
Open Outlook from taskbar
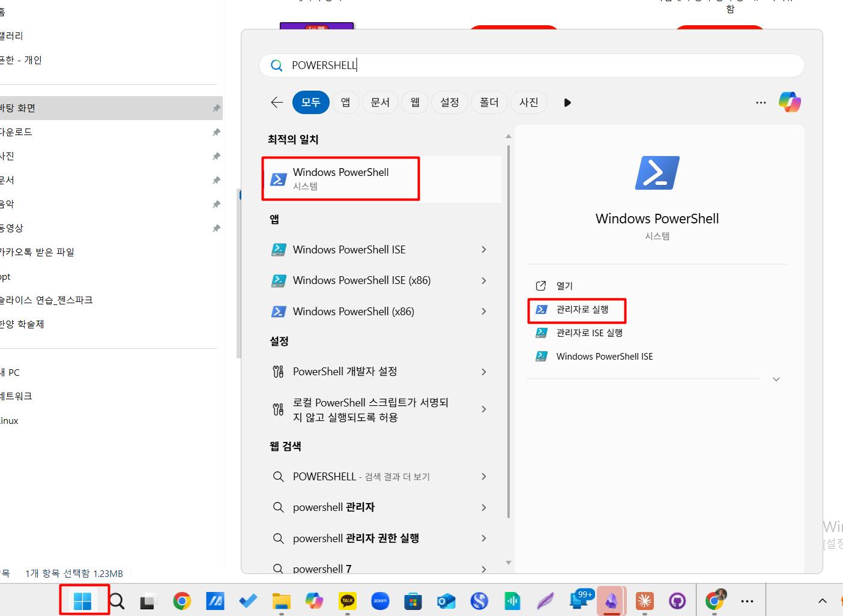tap(446, 601)
